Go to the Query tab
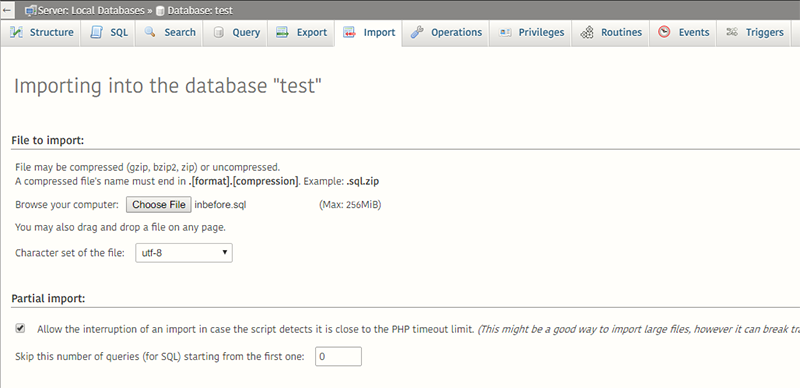 point(235,32)
